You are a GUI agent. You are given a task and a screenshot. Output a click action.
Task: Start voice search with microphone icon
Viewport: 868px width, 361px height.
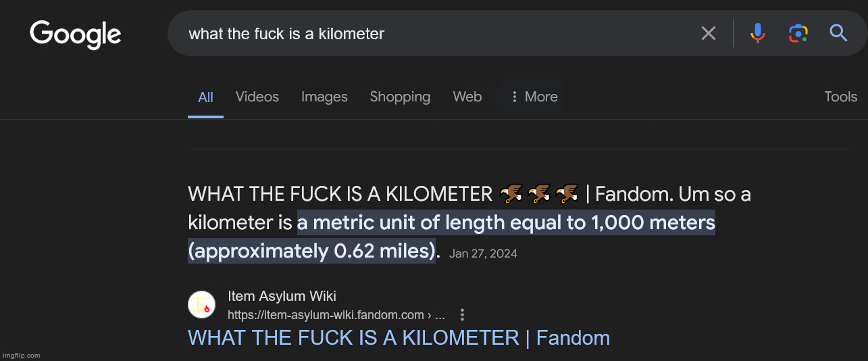[x=758, y=33]
